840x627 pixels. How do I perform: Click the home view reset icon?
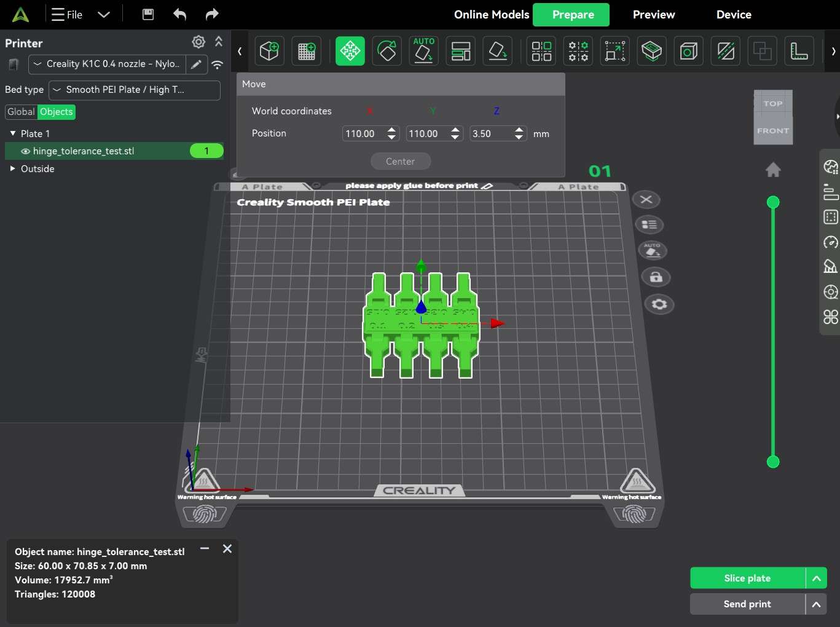(x=773, y=169)
